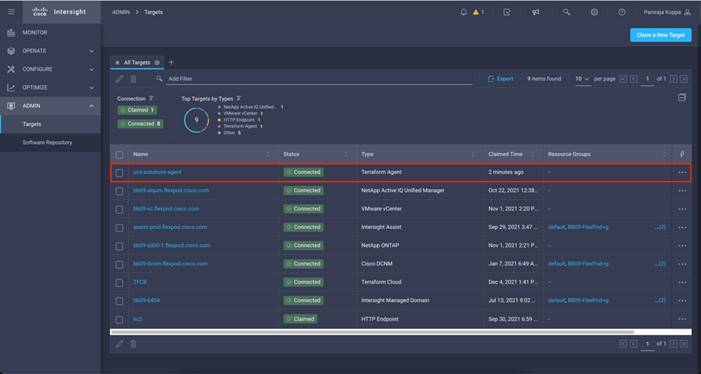
Task: Click the widget layout icon at the right of the summary
Action: 682,97
